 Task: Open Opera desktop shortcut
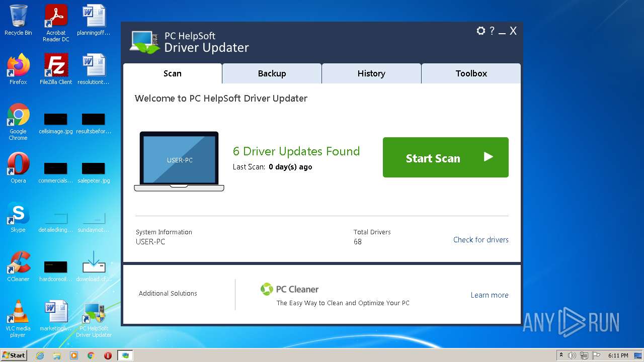pyautogui.click(x=18, y=168)
